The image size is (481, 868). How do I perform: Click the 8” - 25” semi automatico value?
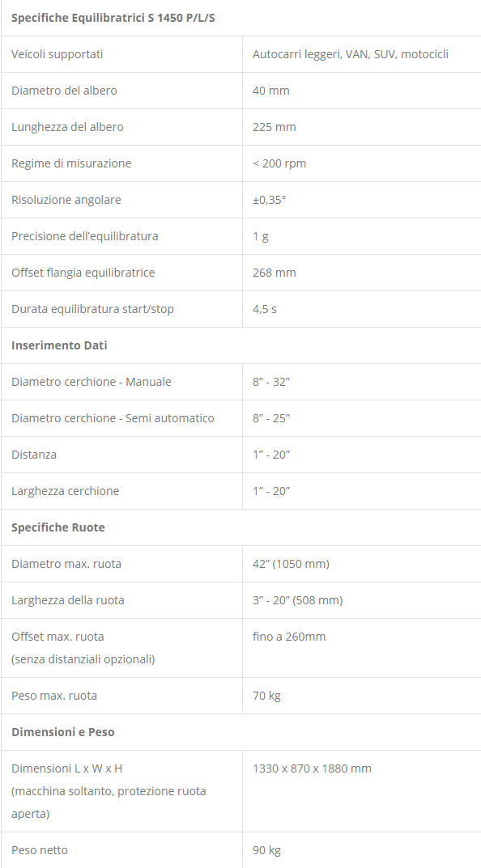[x=271, y=418]
